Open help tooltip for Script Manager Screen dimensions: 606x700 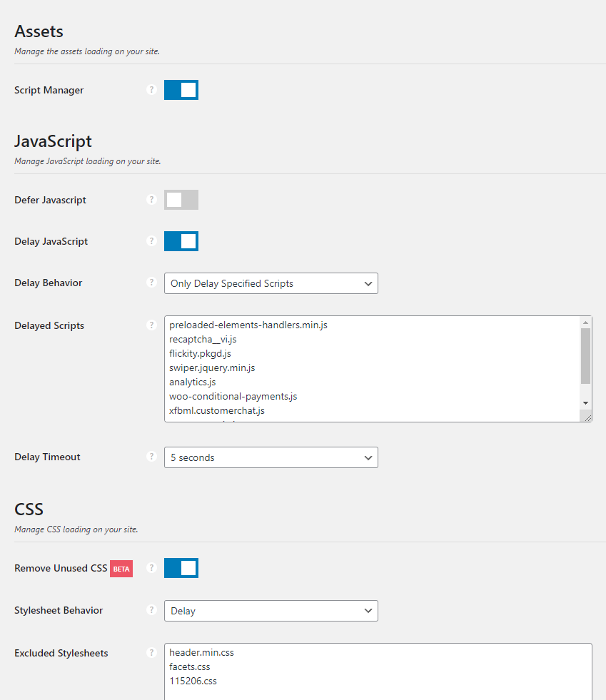(151, 90)
